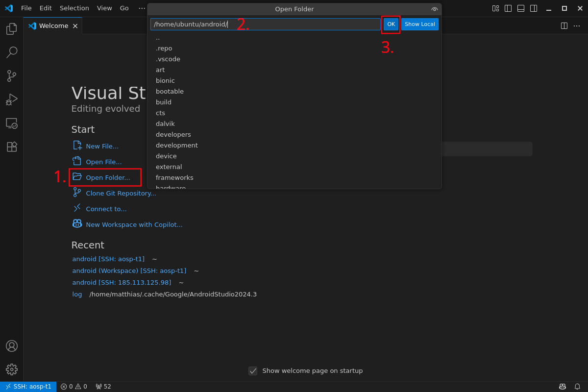Open Remote Explorer view
Screen dimensions: 588x392
[12, 123]
